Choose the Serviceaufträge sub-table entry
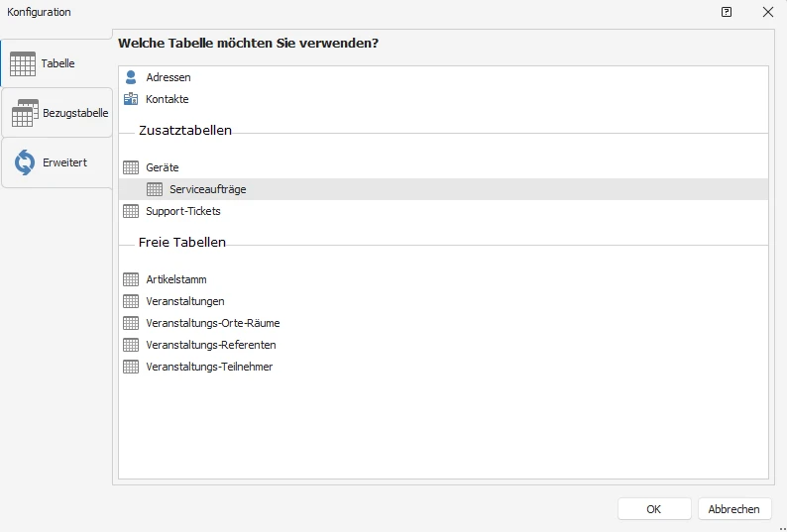The width and height of the screenshot is (787, 532). tap(443, 189)
